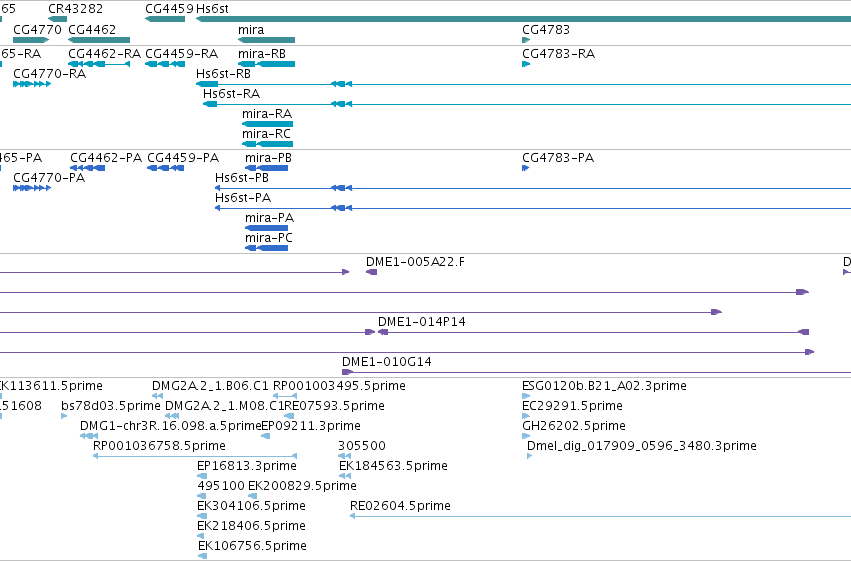
Task: Select the ESG0120b.B21_A02.3prime label
Action: 605,386
